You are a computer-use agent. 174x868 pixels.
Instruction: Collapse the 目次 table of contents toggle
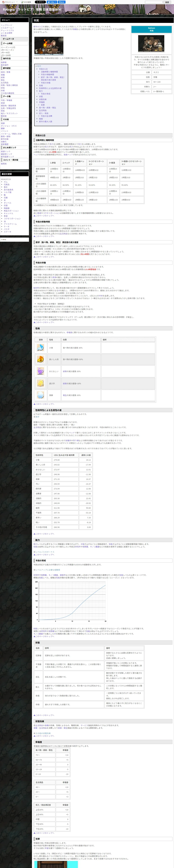coord(36,66)
